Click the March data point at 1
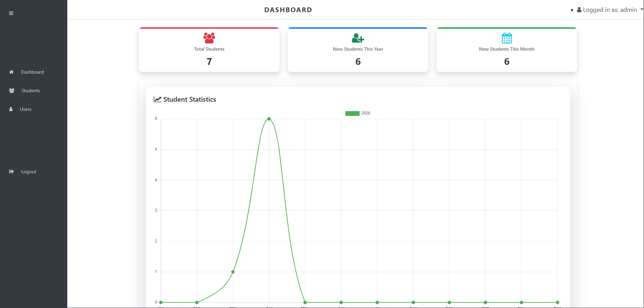The image size is (644, 308). [233, 272]
